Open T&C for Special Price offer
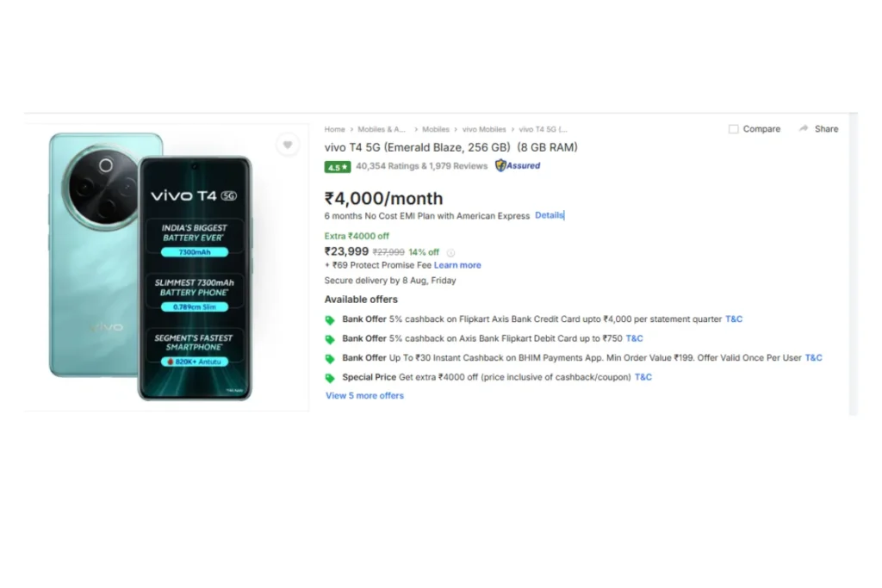The height and width of the screenshot is (588, 882). tap(643, 377)
